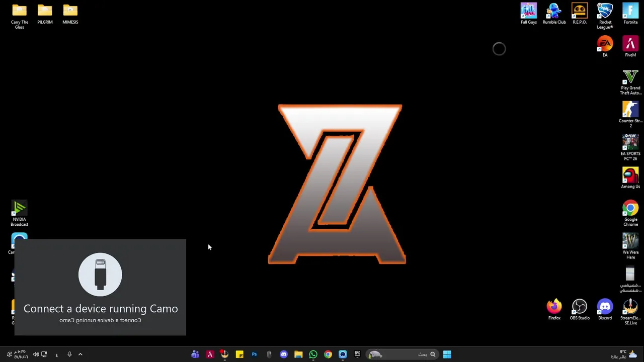Screen dimensions: 644x362
Task: Select the NVIDIA Broadcast desktop shortcut
Action: (19, 213)
